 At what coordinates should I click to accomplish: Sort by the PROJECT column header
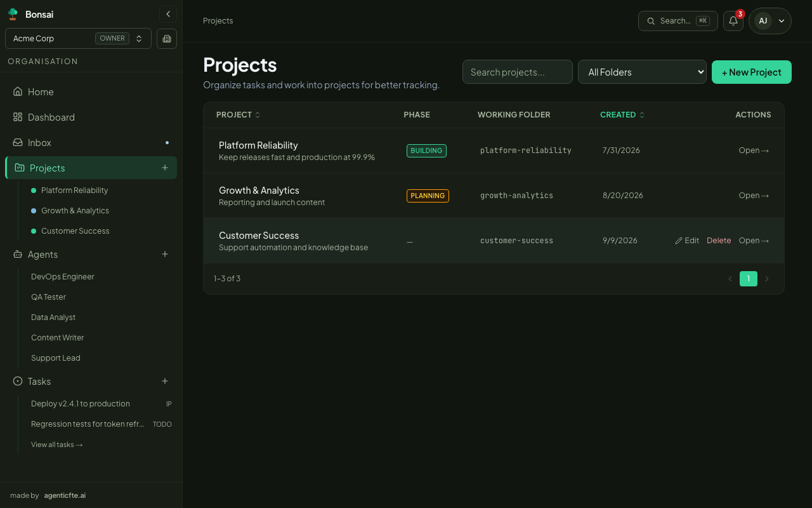click(239, 115)
